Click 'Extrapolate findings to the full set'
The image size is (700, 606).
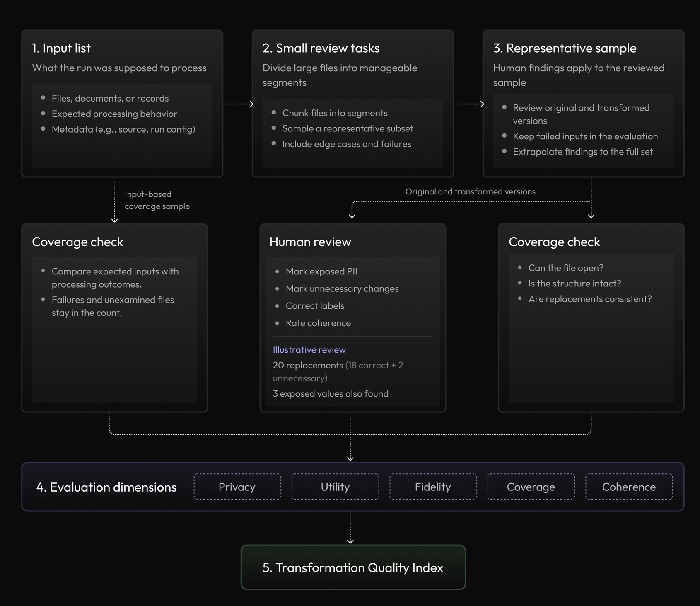(x=583, y=152)
